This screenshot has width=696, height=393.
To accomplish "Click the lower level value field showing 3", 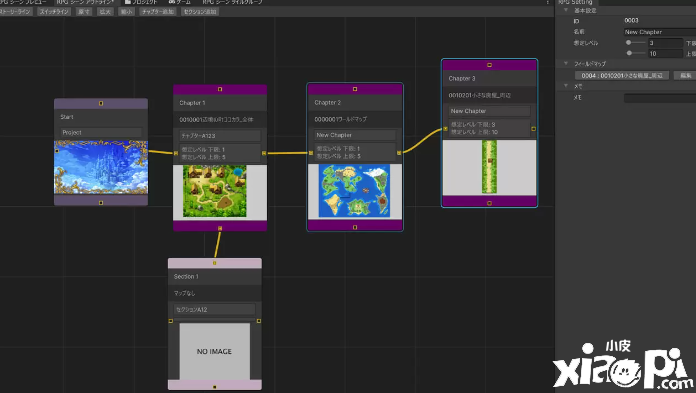I will tap(665, 43).
